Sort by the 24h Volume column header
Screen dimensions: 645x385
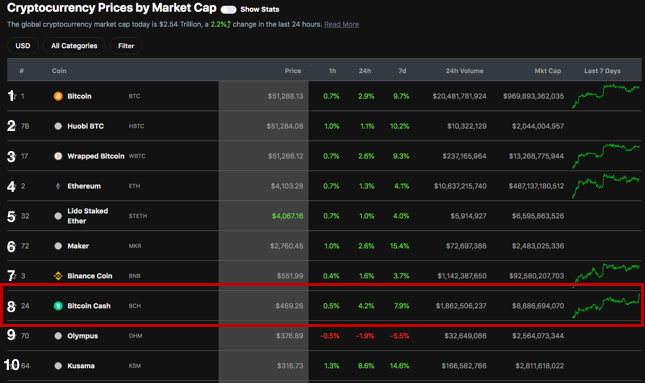pos(464,71)
